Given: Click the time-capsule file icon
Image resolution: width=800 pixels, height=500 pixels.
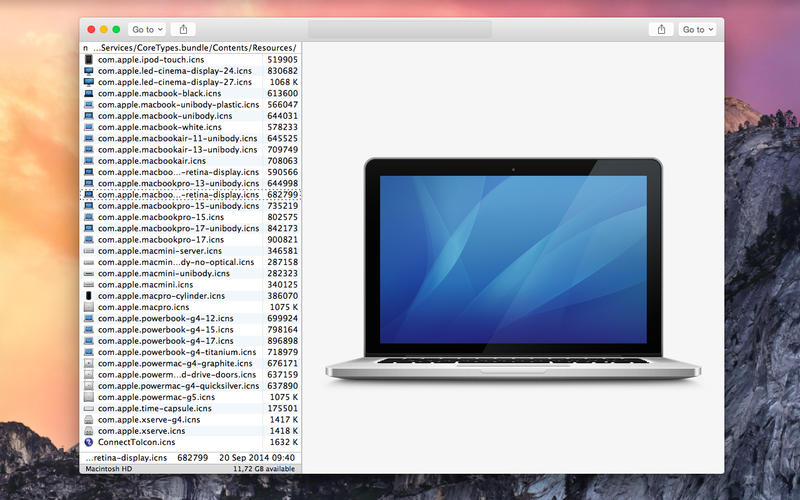Looking at the screenshot, I should [89, 408].
